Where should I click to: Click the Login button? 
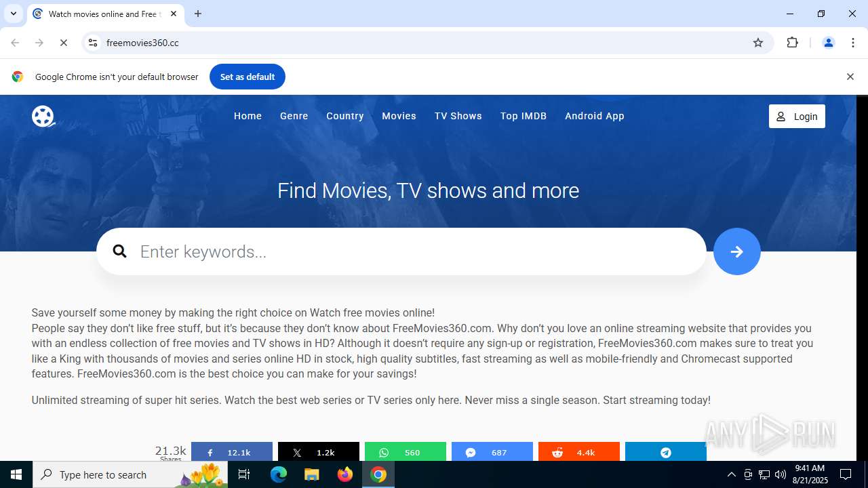click(x=797, y=117)
